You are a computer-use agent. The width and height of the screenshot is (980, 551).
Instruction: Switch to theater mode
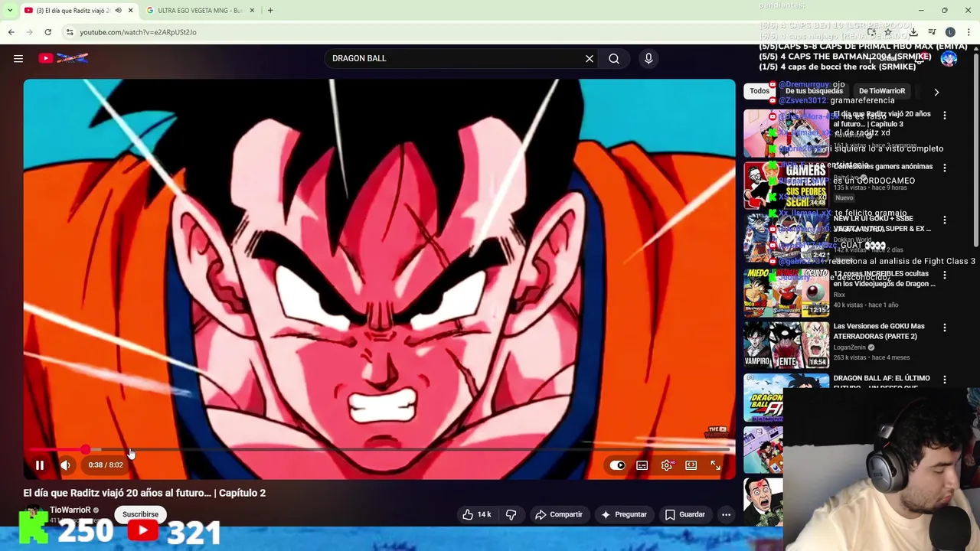(691, 465)
